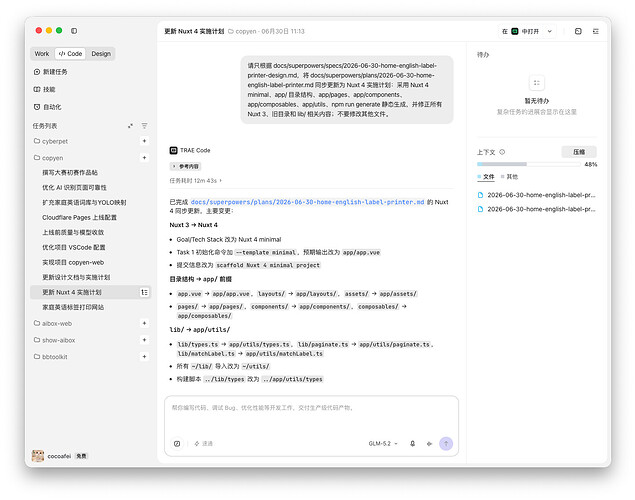Expand the 任务耗时 12m 43s details
The width and height of the screenshot is (635, 500).
click(196, 181)
